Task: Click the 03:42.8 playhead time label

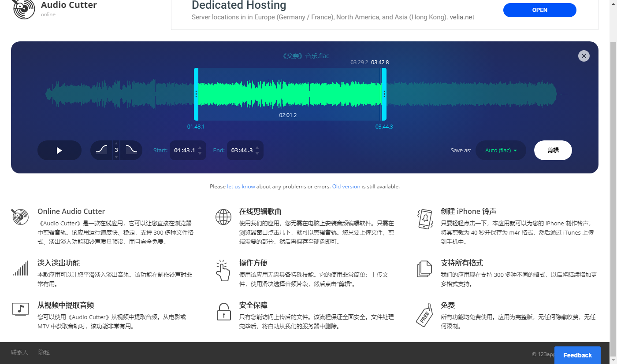Action: (380, 63)
